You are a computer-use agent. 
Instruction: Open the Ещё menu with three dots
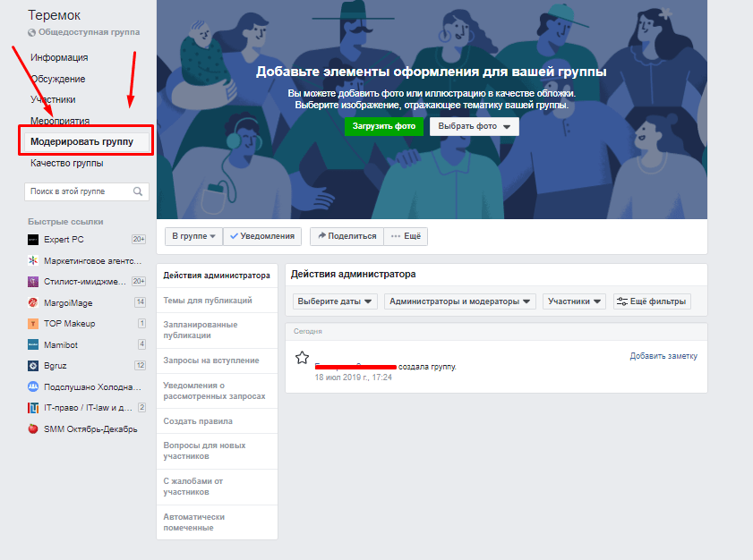click(x=406, y=236)
